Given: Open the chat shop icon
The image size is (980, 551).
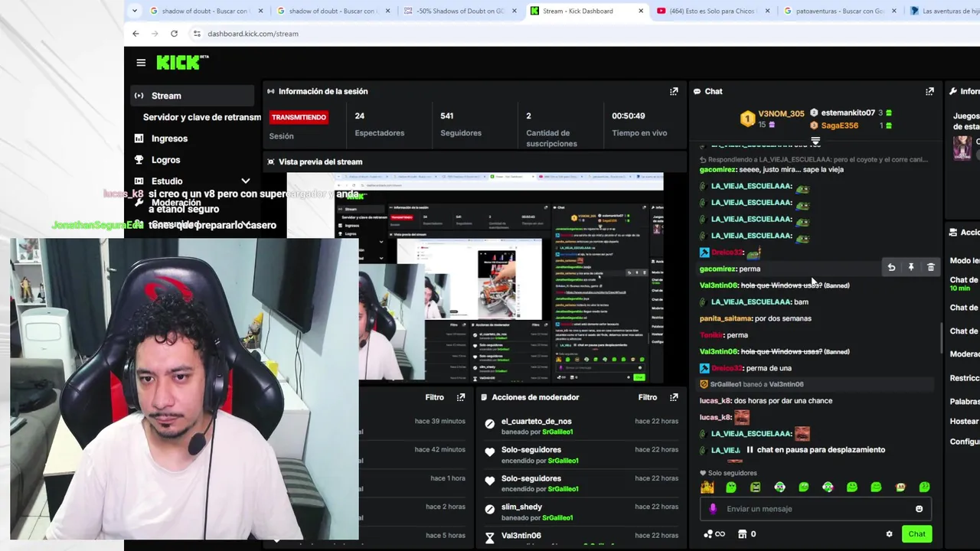Looking at the screenshot, I should (742, 534).
